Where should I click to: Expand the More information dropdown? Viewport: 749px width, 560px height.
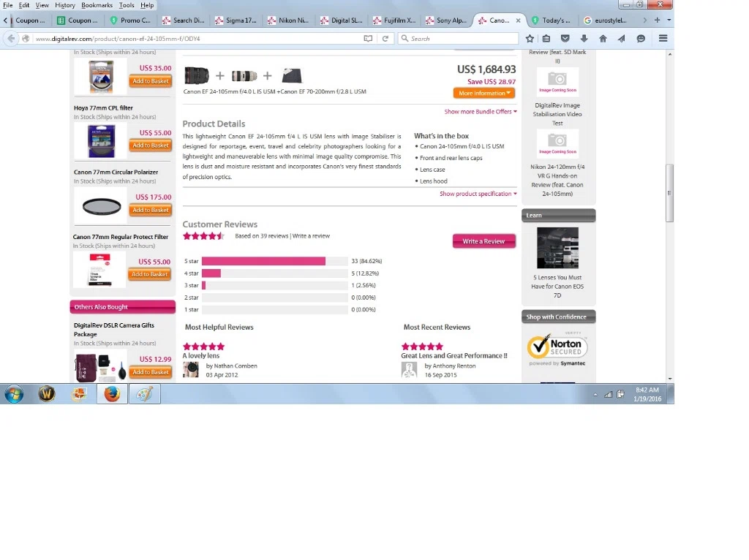coord(484,93)
